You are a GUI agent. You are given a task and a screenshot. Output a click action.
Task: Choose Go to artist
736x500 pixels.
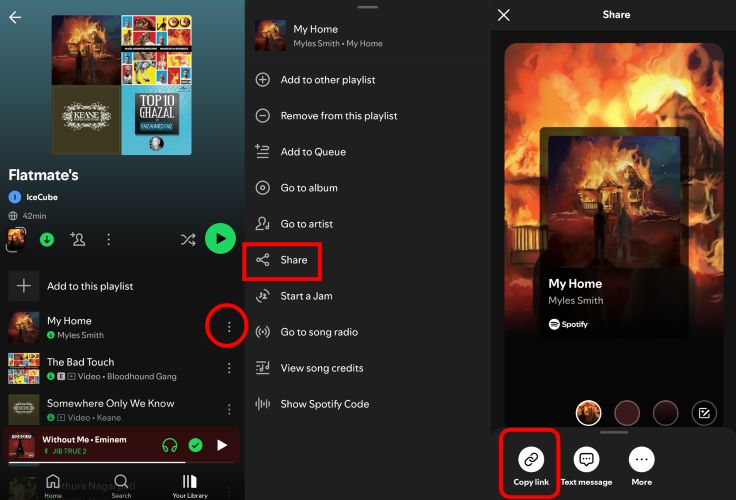(368, 224)
